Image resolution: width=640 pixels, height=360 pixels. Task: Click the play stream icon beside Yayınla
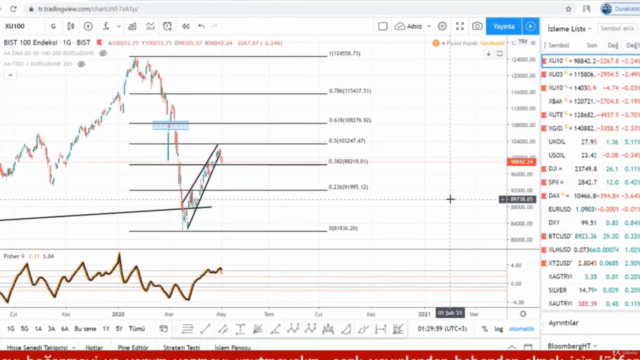pos(530,27)
